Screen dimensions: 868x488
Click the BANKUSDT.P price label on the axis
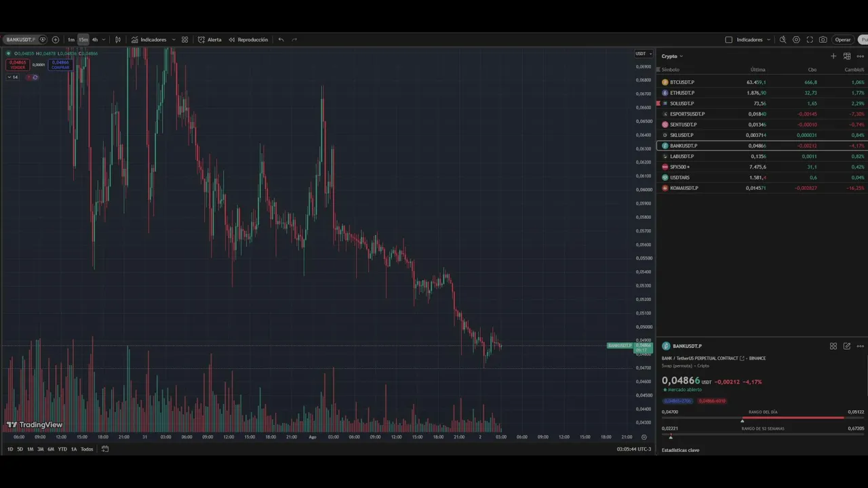tap(620, 346)
